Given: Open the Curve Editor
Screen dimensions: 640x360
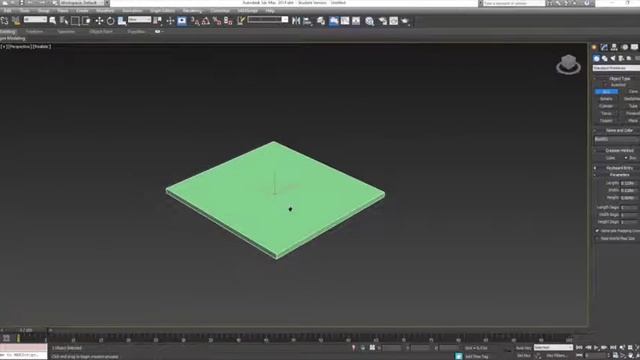Looking at the screenshot, I should [345, 20].
